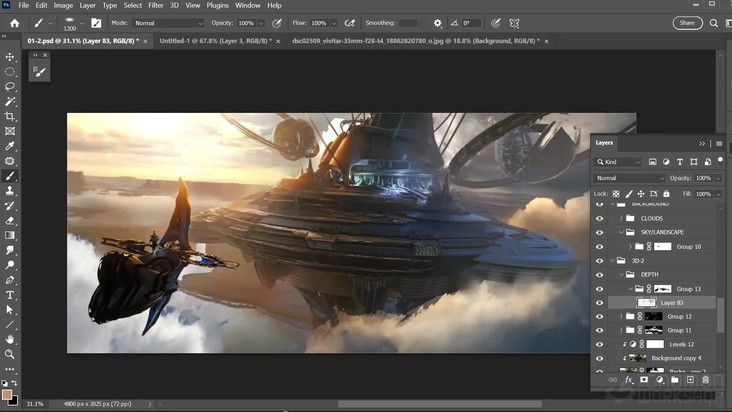
Task: Click the Flow 100% field
Action: click(x=319, y=23)
